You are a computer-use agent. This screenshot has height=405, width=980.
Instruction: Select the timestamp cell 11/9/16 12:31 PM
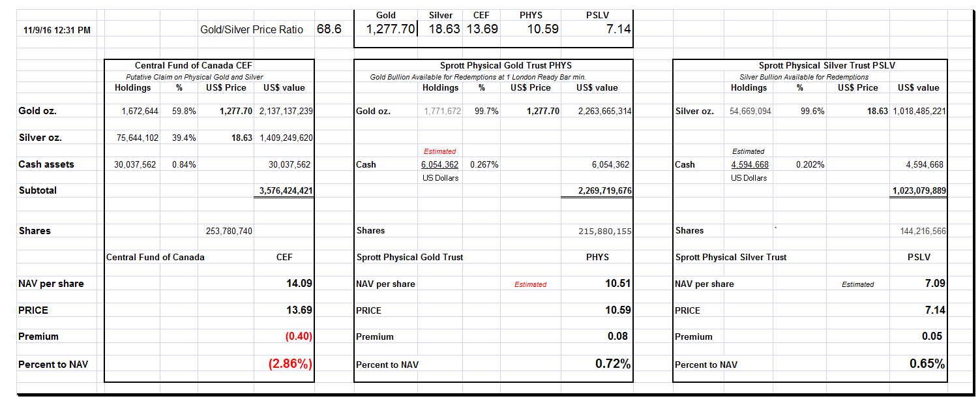click(57, 30)
